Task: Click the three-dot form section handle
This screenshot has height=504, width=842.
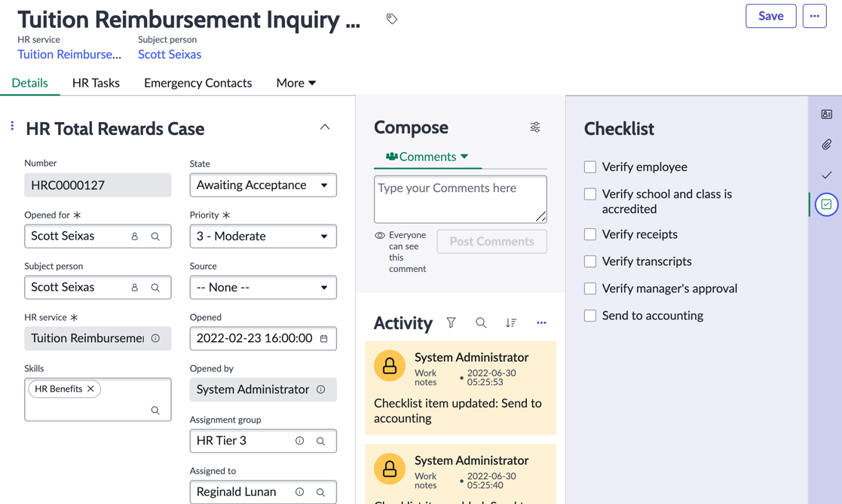Action: click(12, 126)
